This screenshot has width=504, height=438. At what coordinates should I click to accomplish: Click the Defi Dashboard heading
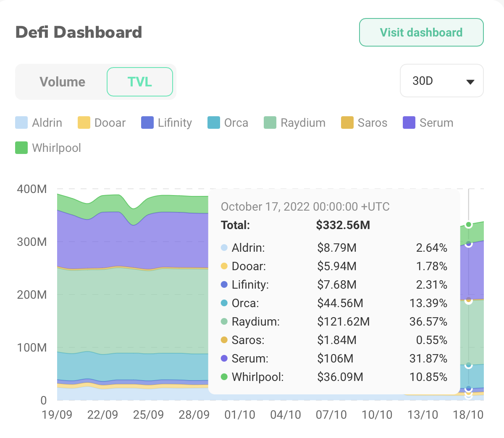(79, 32)
